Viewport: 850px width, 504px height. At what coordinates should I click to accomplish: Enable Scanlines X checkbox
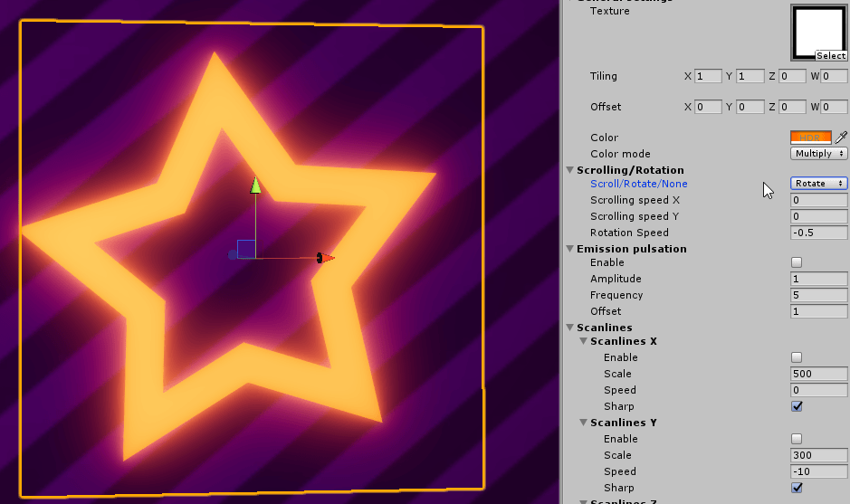[797, 357]
